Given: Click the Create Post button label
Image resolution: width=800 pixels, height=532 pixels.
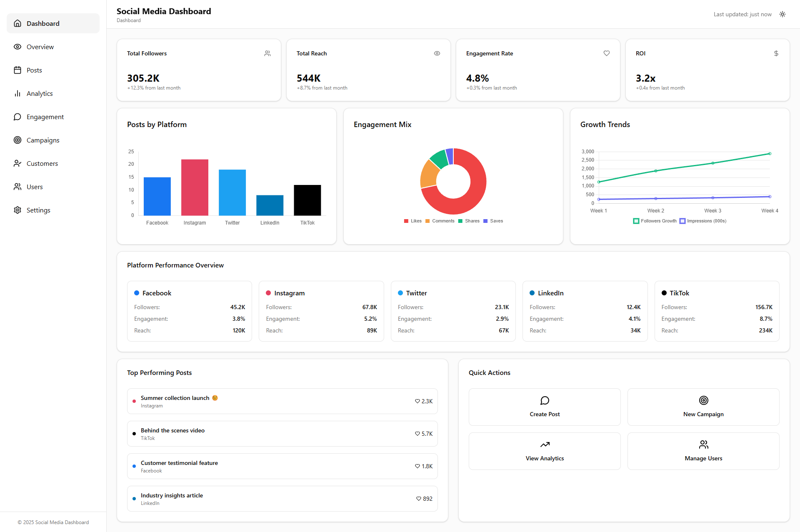Looking at the screenshot, I should click(x=545, y=414).
